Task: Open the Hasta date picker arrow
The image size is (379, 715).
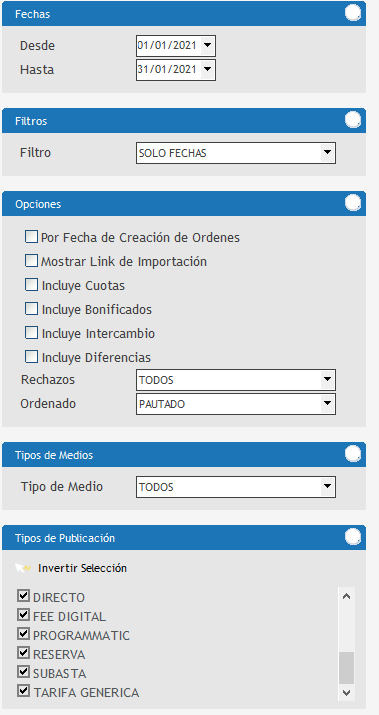Action: tap(208, 70)
